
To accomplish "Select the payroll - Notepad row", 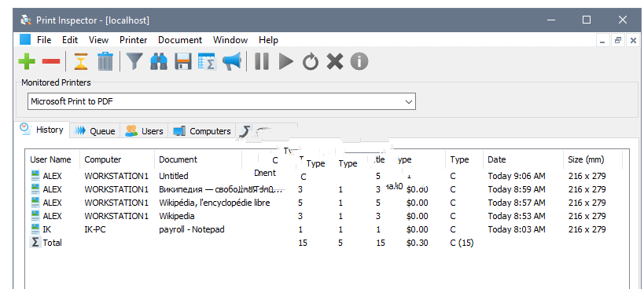I will click(328, 229).
